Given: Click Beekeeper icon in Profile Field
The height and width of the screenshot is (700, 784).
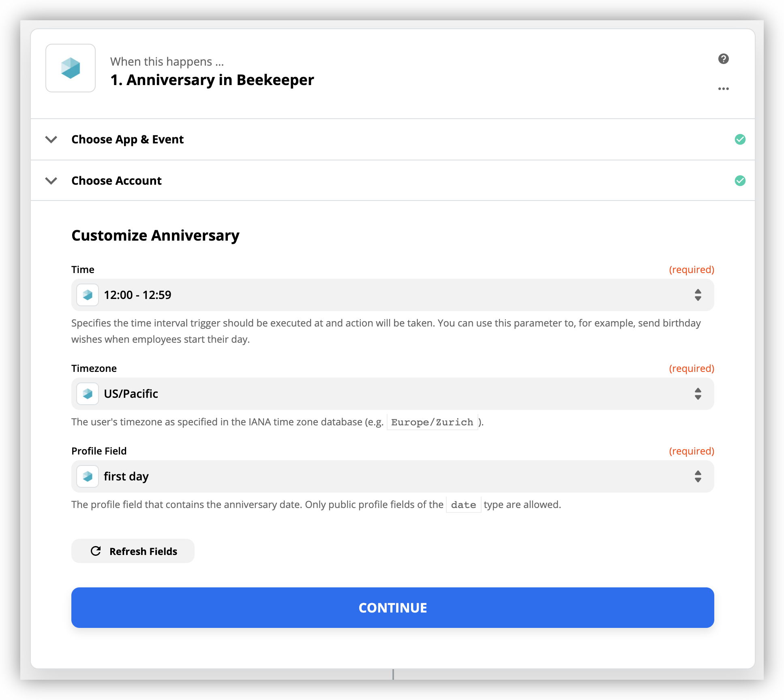Looking at the screenshot, I should click(88, 476).
